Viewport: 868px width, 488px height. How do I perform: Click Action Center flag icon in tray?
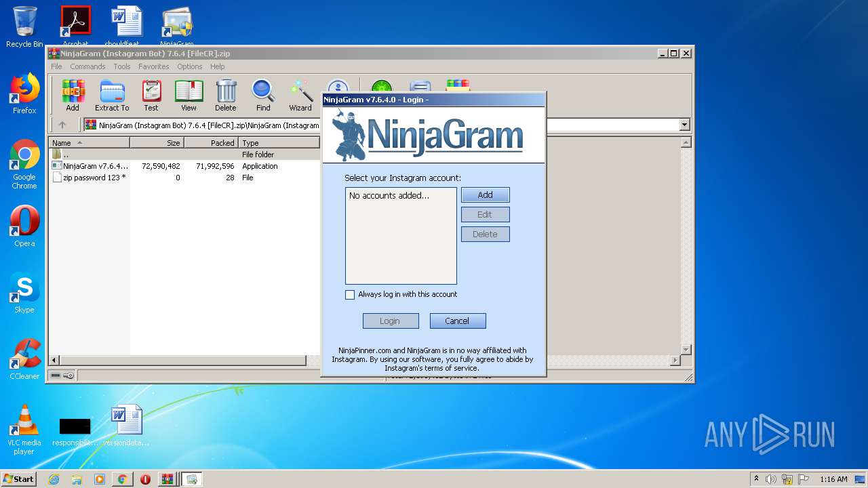pyautogui.click(x=804, y=479)
